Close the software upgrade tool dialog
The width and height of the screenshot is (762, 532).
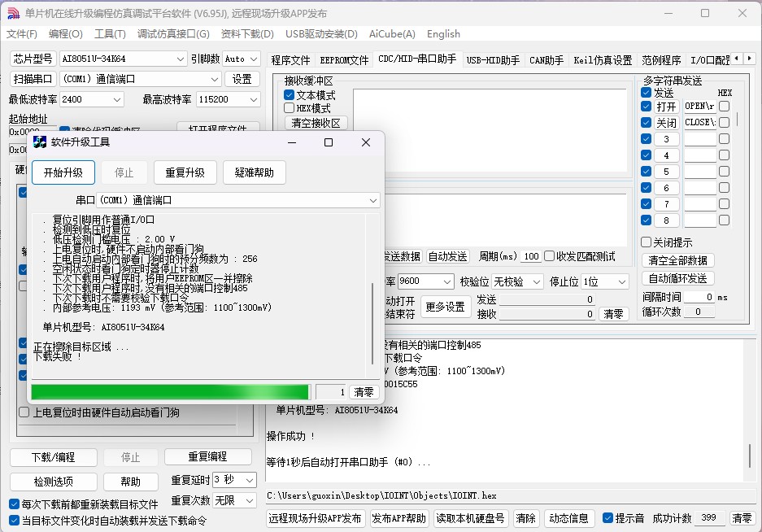pyautogui.click(x=366, y=142)
